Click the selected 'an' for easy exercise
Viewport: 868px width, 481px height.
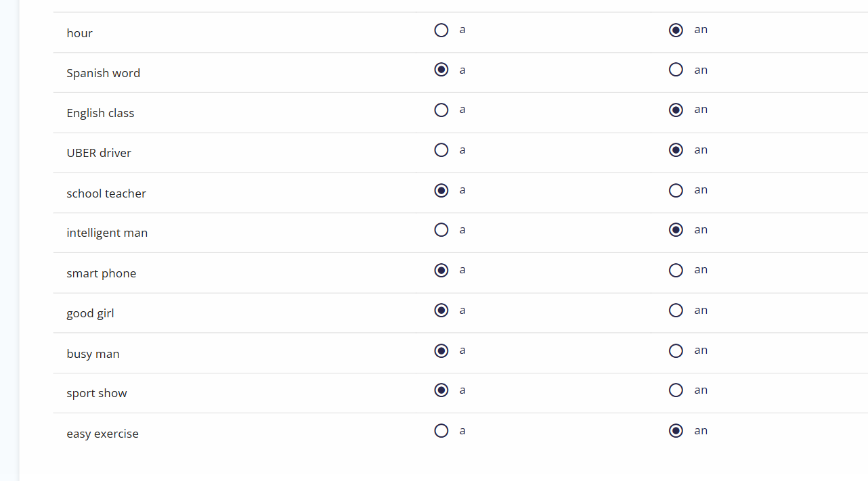(676, 431)
